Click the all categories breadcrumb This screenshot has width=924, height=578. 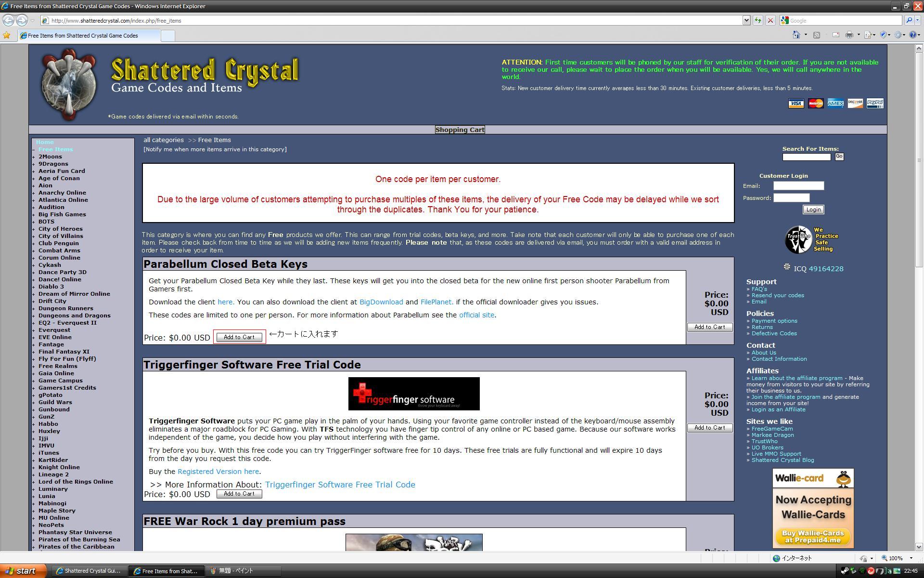(x=164, y=140)
